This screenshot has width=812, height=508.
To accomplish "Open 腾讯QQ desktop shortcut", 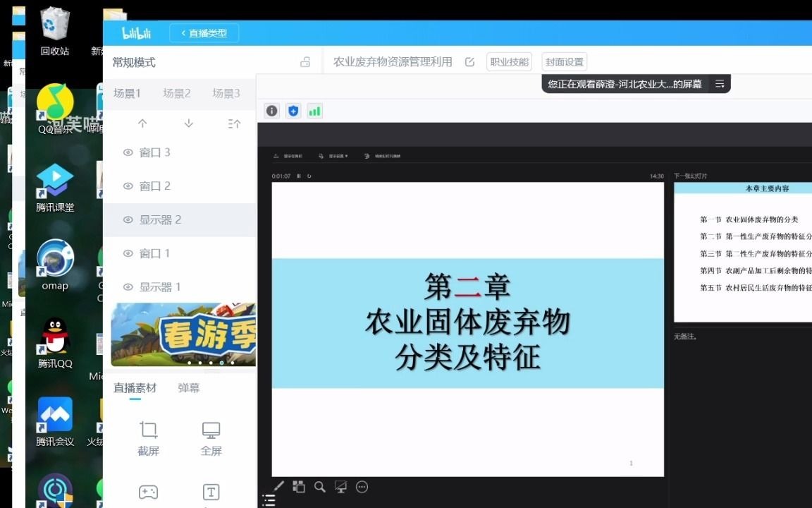I will point(55,343).
